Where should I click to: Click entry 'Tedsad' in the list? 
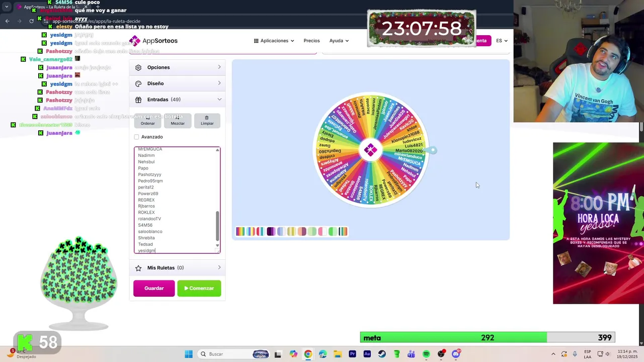145,244
